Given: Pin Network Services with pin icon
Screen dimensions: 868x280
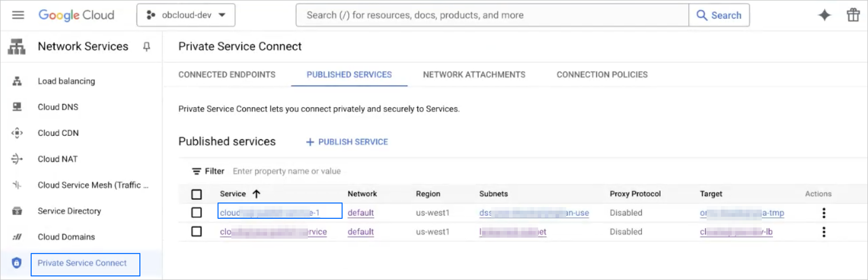Looking at the screenshot, I should point(147,47).
